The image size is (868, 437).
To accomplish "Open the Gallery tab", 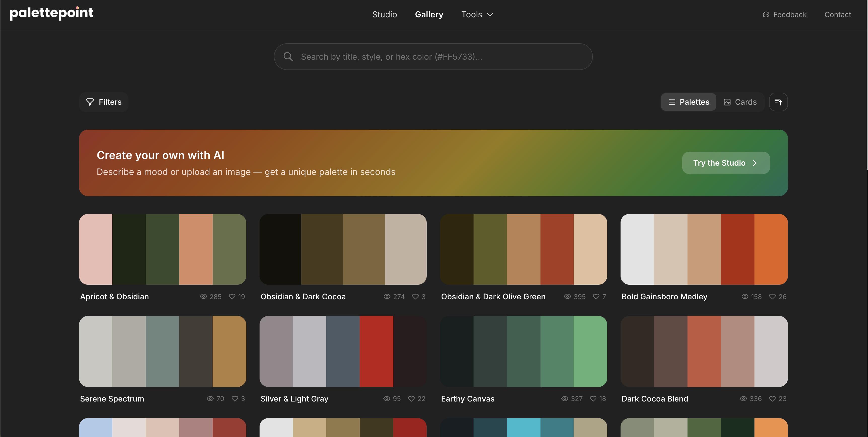I will [429, 14].
